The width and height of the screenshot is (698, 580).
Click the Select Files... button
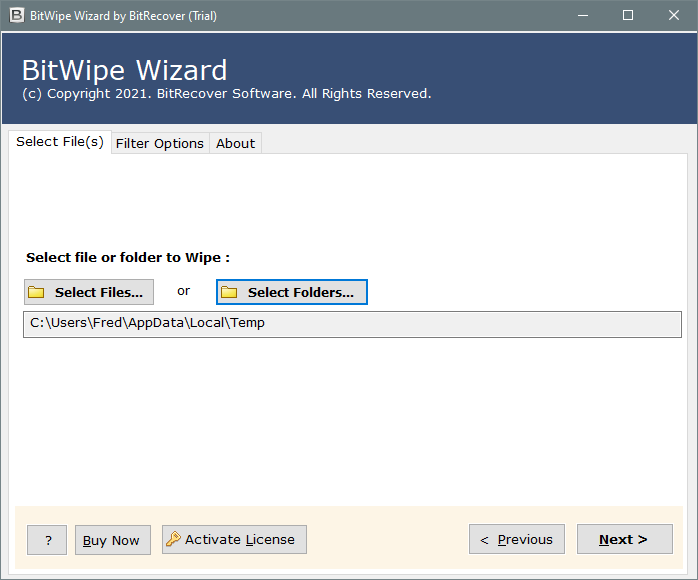tap(89, 292)
